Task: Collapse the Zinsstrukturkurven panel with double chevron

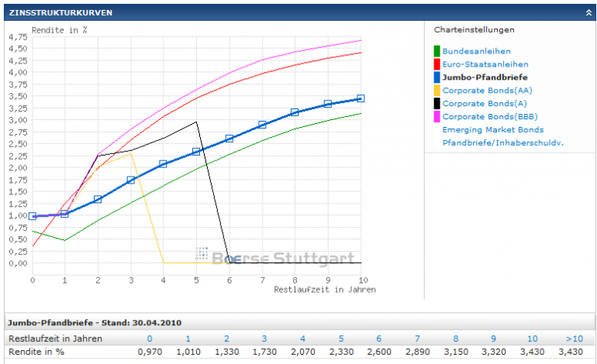Action: point(588,12)
